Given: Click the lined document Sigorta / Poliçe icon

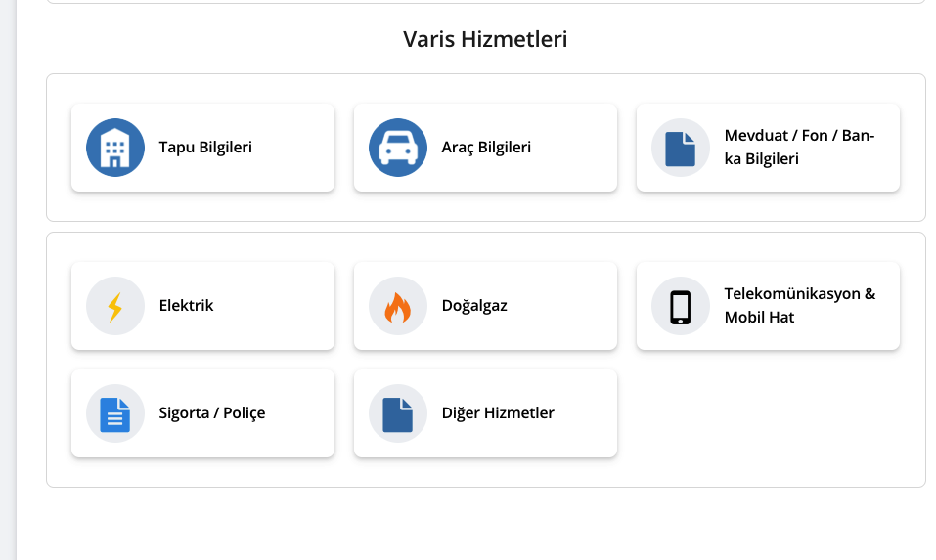Looking at the screenshot, I should [x=115, y=413].
